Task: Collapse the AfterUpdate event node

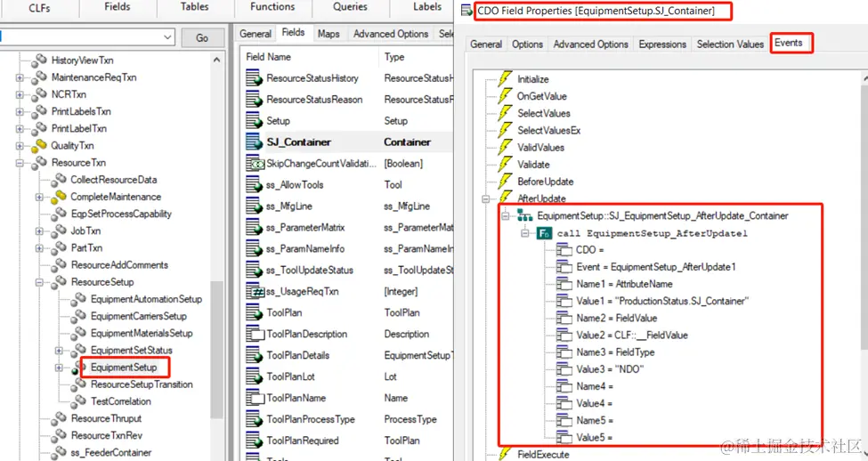Action: tap(485, 198)
